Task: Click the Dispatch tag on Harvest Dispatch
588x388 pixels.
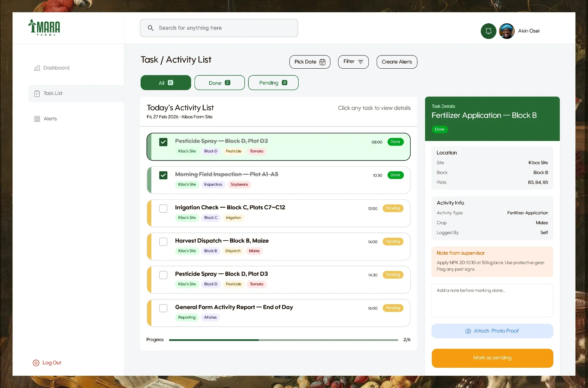Action: (233, 251)
